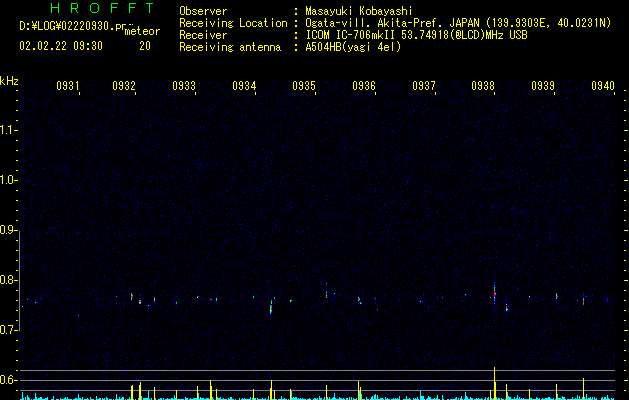
Task: Select the ICOM IC-706mkII receiver text
Action: (x=416, y=35)
